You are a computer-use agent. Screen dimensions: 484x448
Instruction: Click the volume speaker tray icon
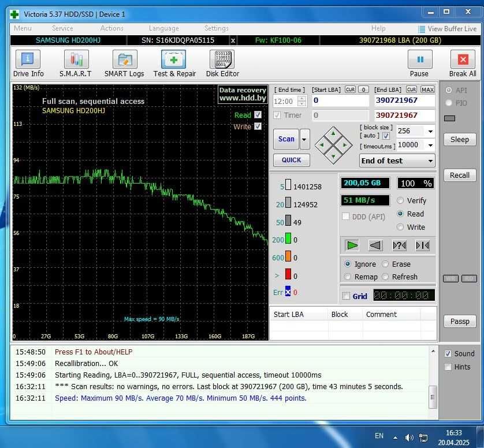[409, 437]
